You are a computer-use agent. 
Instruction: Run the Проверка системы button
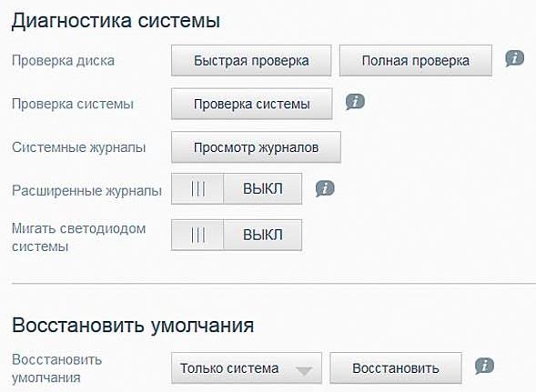[x=252, y=104]
